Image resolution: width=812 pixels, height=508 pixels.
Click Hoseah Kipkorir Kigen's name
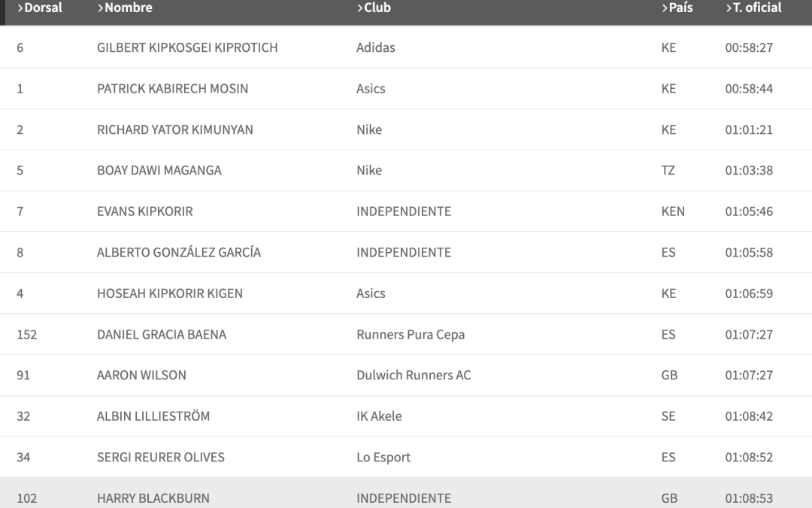pos(169,294)
